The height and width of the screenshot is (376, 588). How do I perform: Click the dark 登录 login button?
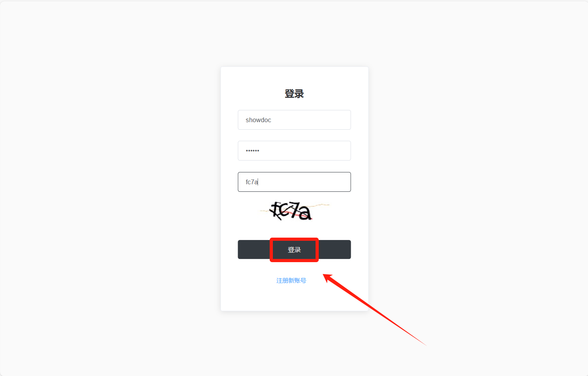pos(294,249)
